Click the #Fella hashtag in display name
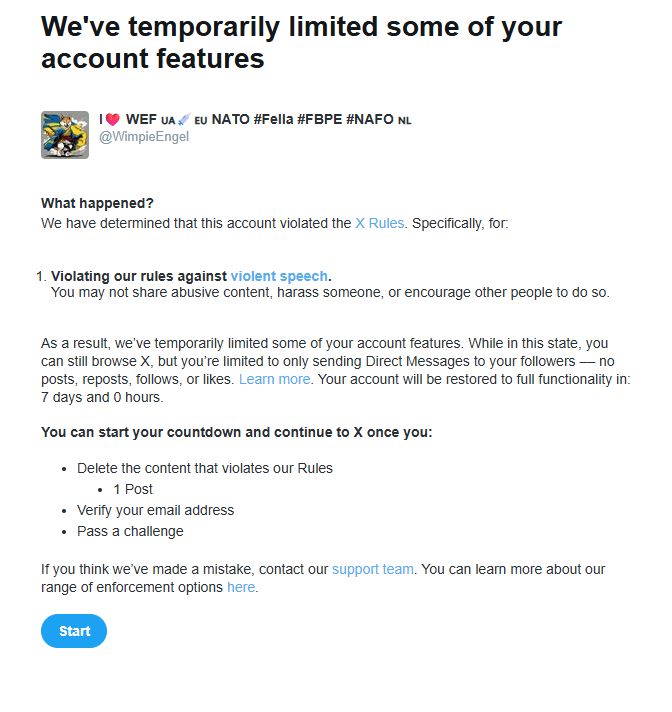 pyautogui.click(x=273, y=119)
